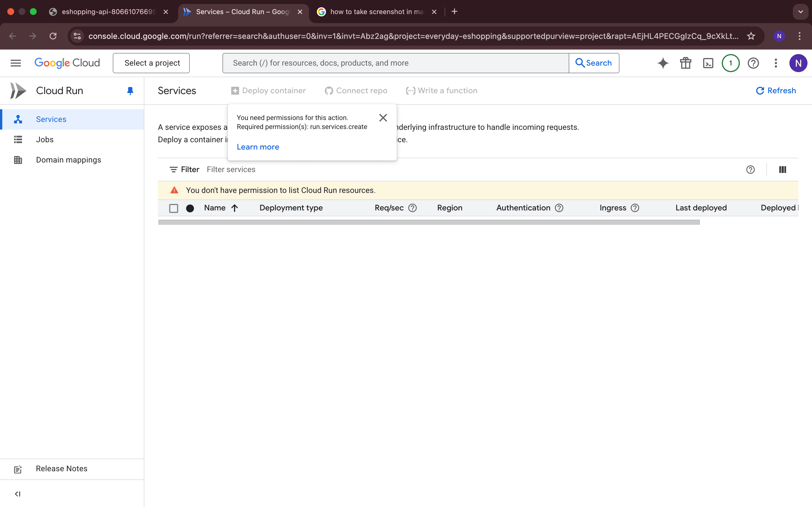Click the Authentication column help icon
This screenshot has height=507, width=812.
click(x=559, y=208)
